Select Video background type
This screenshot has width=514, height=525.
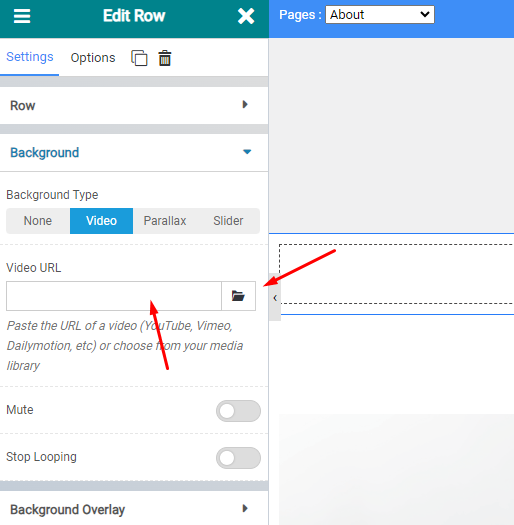(x=101, y=221)
